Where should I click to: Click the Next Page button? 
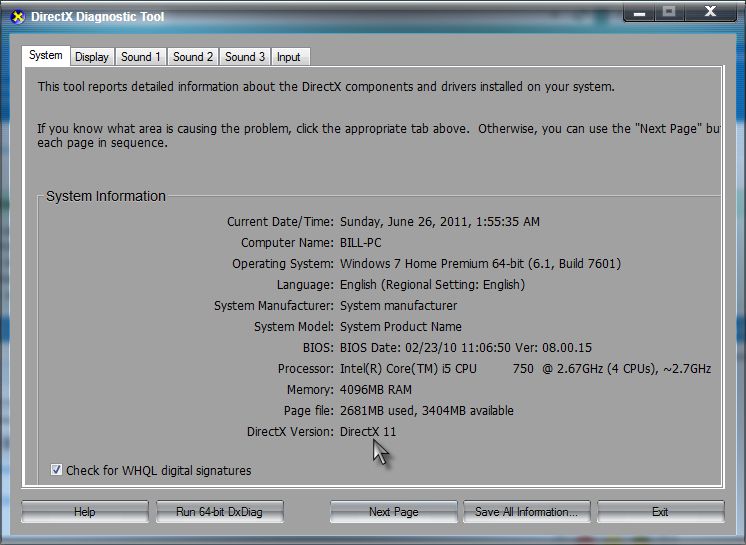tap(393, 512)
